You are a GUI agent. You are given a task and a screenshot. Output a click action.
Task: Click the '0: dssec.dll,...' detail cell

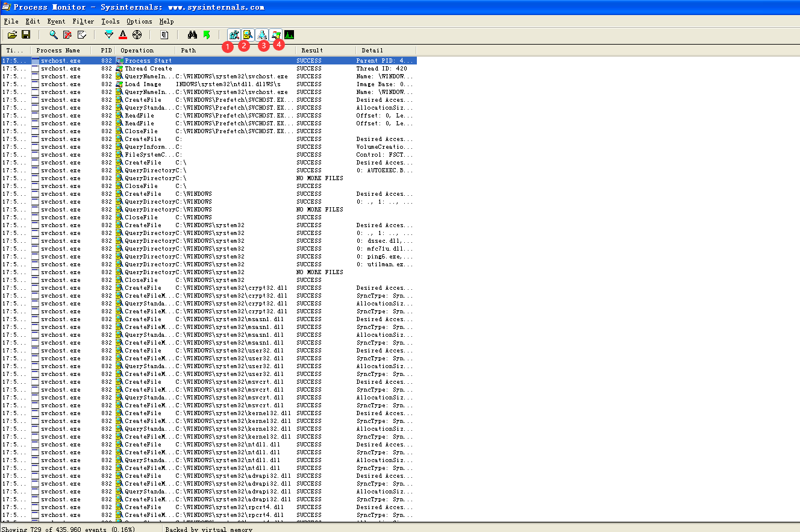(x=385, y=241)
